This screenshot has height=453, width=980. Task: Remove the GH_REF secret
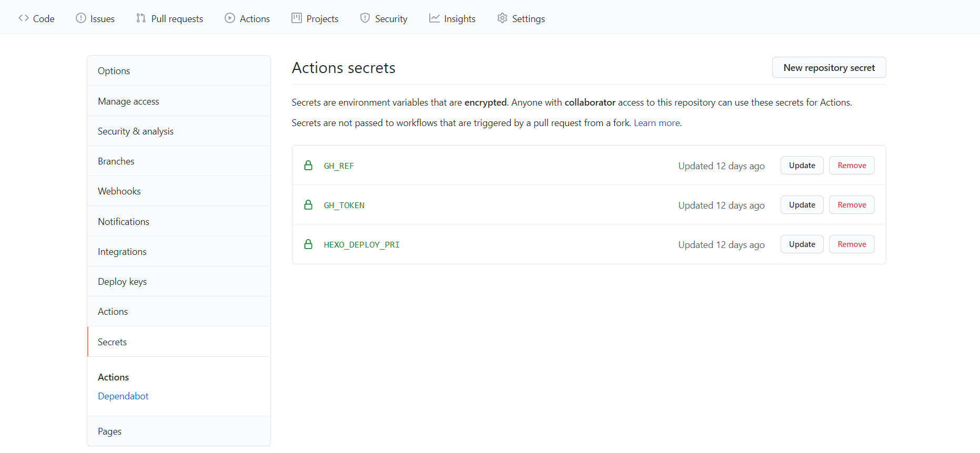(x=852, y=166)
